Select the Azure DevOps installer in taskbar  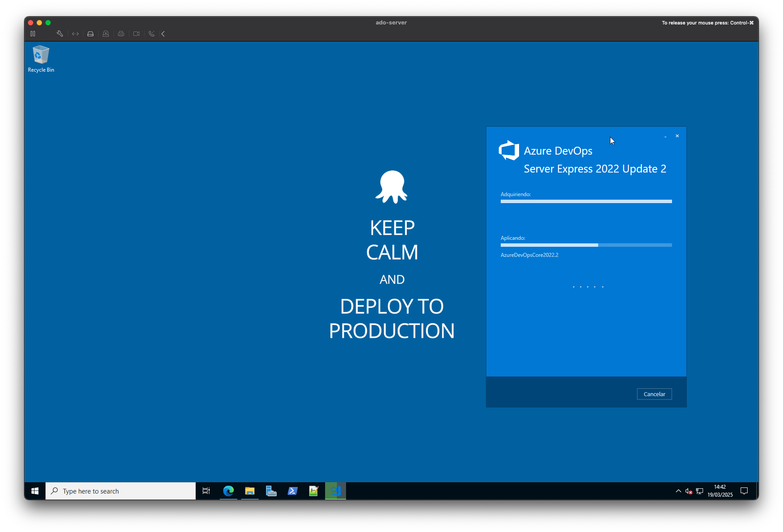tap(335, 491)
